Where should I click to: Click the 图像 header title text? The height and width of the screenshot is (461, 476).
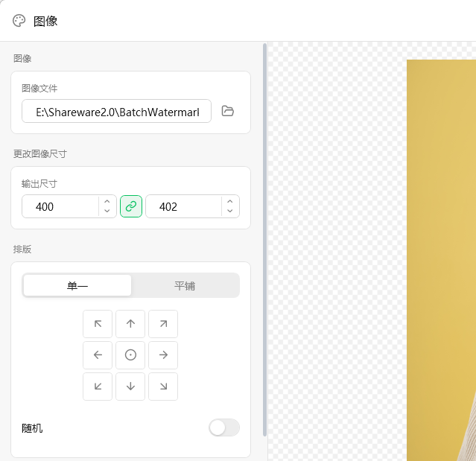45,22
